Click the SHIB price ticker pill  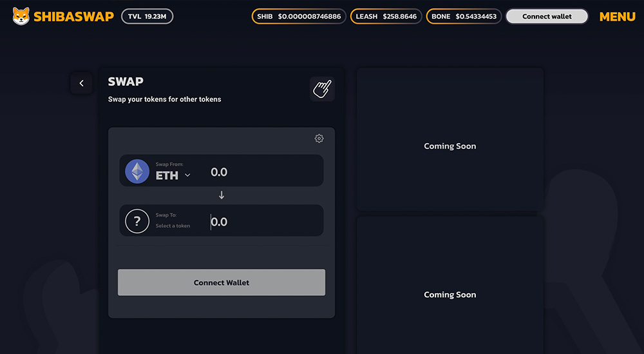(299, 16)
